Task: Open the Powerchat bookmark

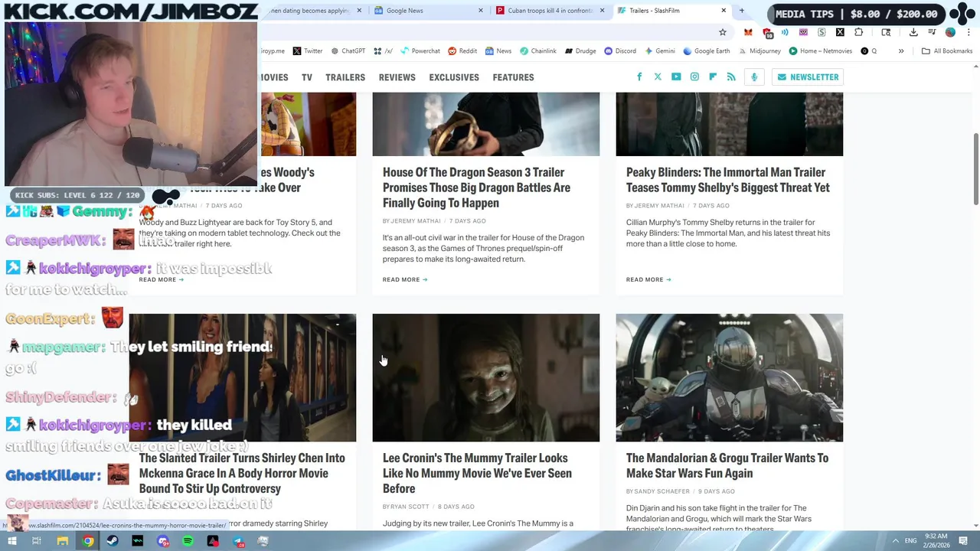Action: tap(420, 51)
